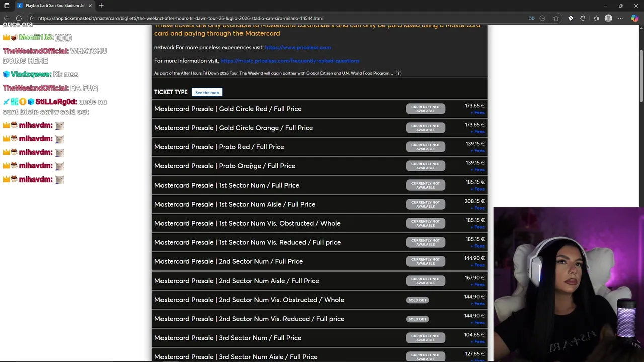This screenshot has width=644, height=362.
Task: Click + Fees under 1st Sector Num Aisle price
Action: pyautogui.click(x=477, y=208)
